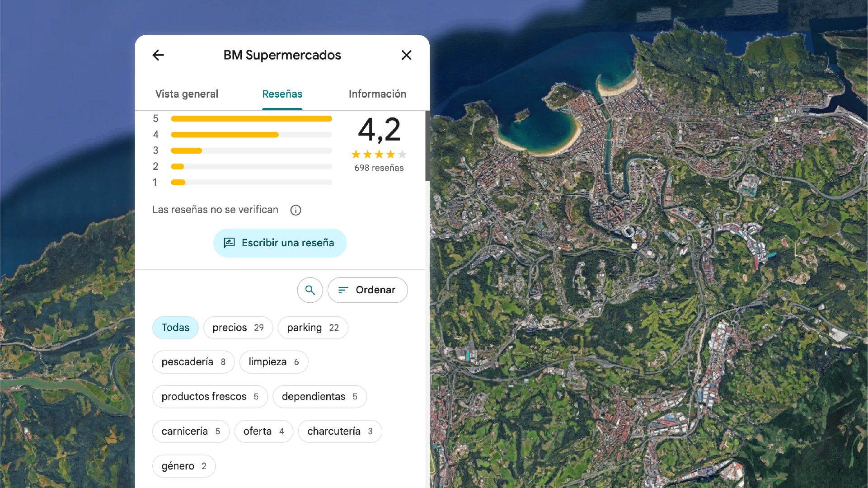Click the panel's vertical scrollbar thumb

pos(427,145)
